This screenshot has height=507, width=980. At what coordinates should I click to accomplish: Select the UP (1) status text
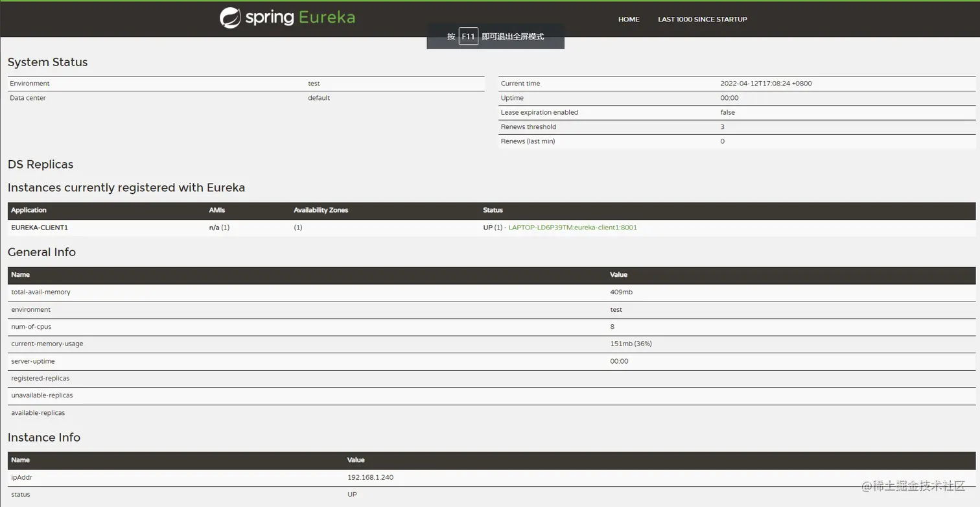[493, 228]
